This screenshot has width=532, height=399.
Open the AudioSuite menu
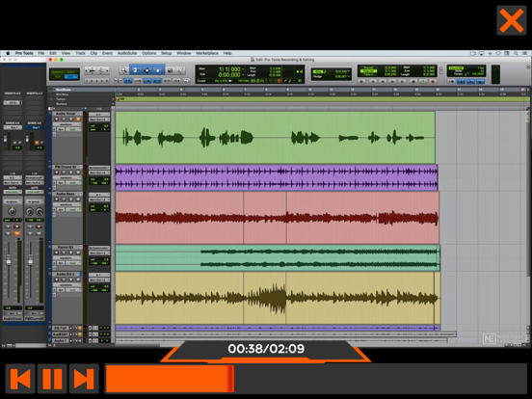pos(127,53)
